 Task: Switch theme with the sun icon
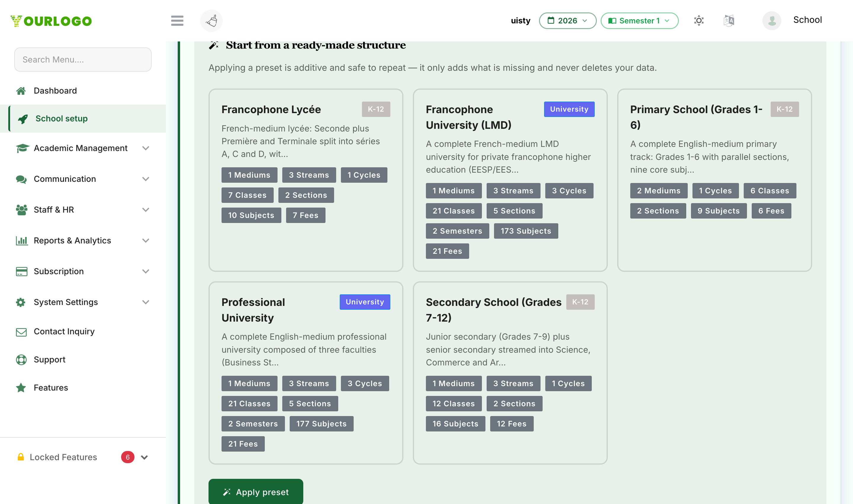698,21
